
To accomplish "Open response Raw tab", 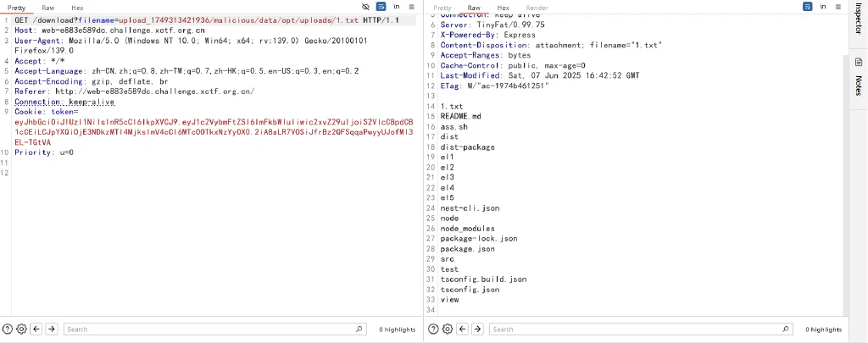I will (474, 8).
